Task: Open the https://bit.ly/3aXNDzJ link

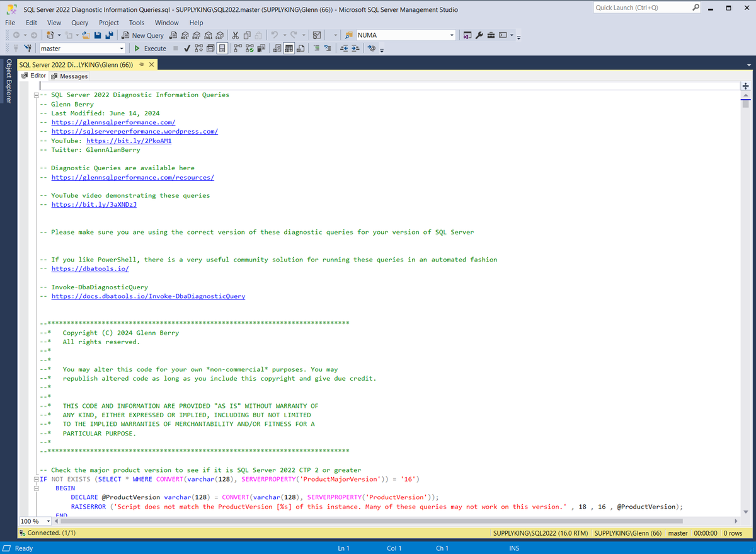Action: point(94,205)
